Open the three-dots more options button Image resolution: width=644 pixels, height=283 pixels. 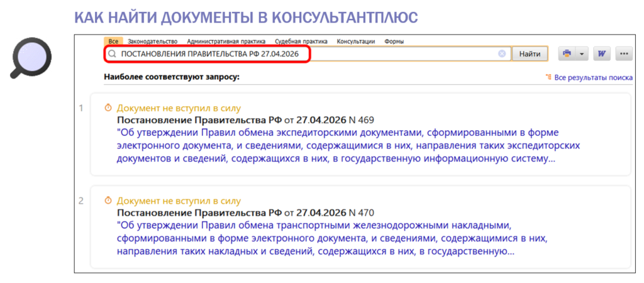point(624,54)
